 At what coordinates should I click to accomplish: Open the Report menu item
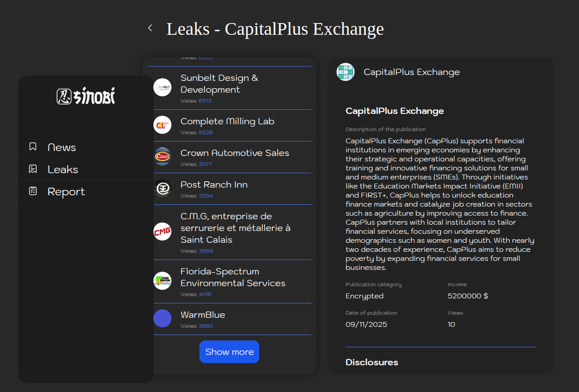66,192
